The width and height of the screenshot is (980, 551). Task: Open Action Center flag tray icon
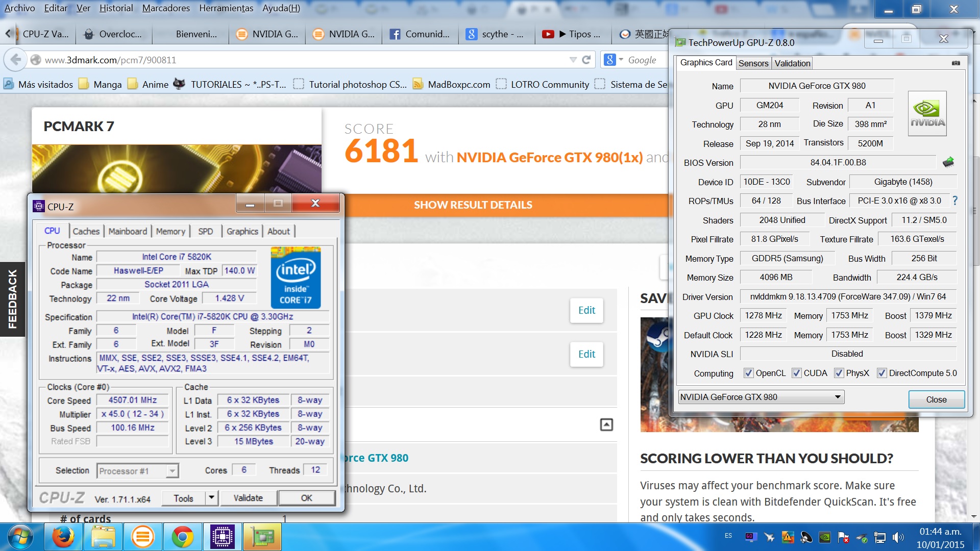(x=843, y=537)
